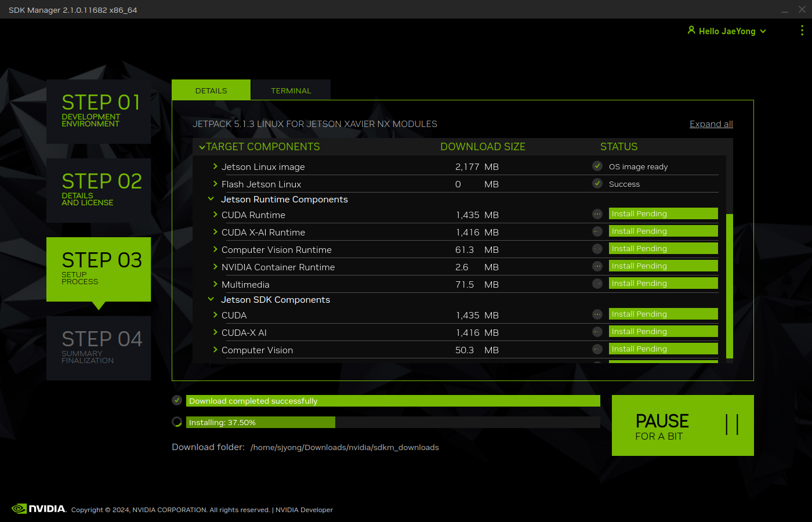
Task: Expand the Multimedia row
Action: (x=215, y=284)
